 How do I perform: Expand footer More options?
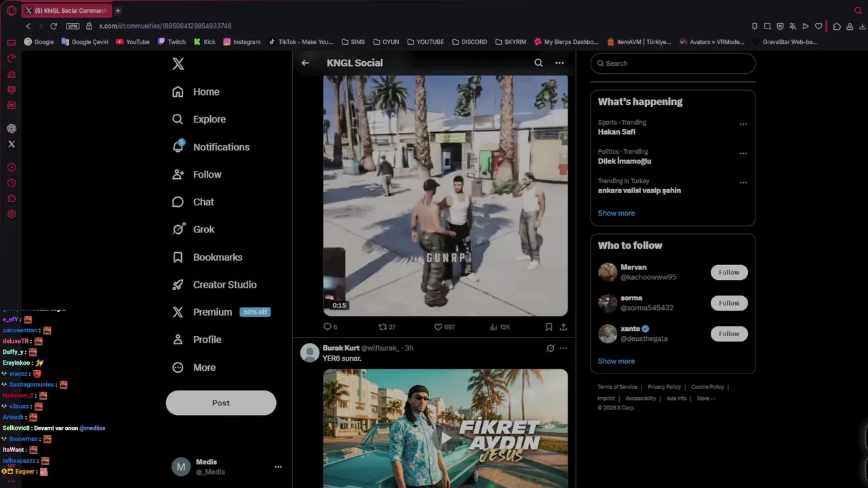(x=706, y=399)
